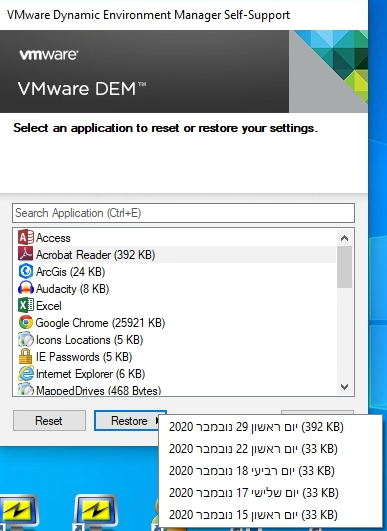Click the list scrollbar down arrow
The image size is (387, 531).
(344, 386)
